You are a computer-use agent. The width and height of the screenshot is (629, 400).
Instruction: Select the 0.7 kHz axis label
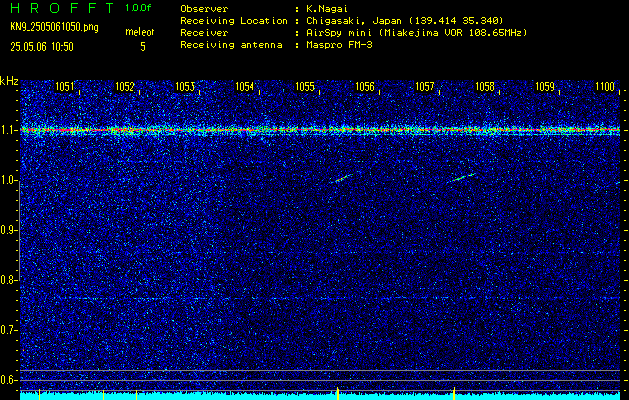pos(9,330)
